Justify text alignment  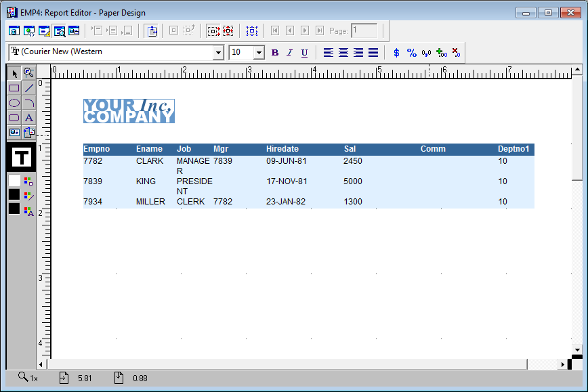point(373,53)
